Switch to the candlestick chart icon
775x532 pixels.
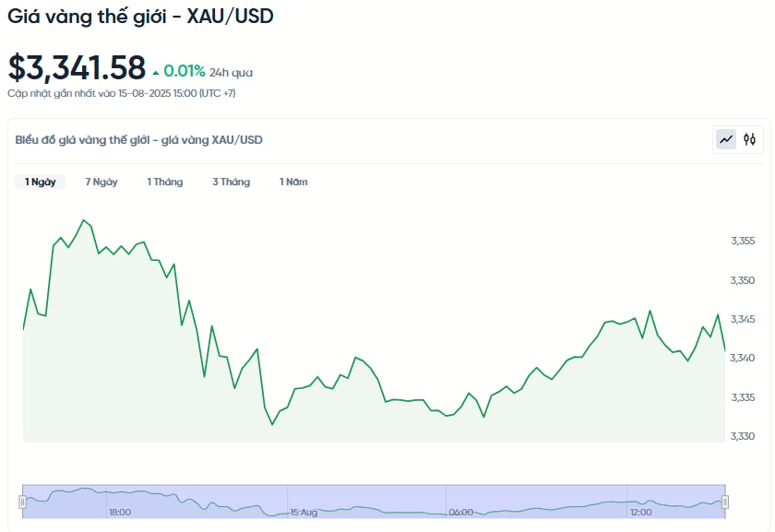(749, 140)
